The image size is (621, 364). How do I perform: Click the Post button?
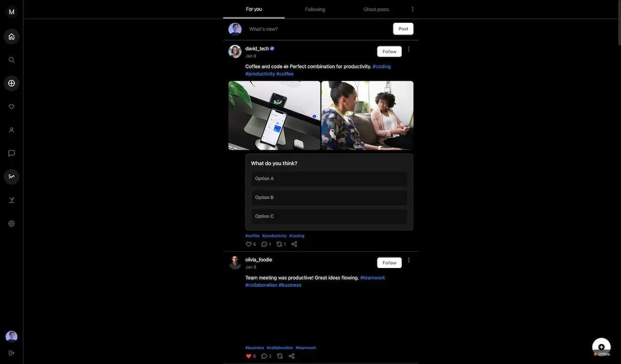tap(403, 29)
